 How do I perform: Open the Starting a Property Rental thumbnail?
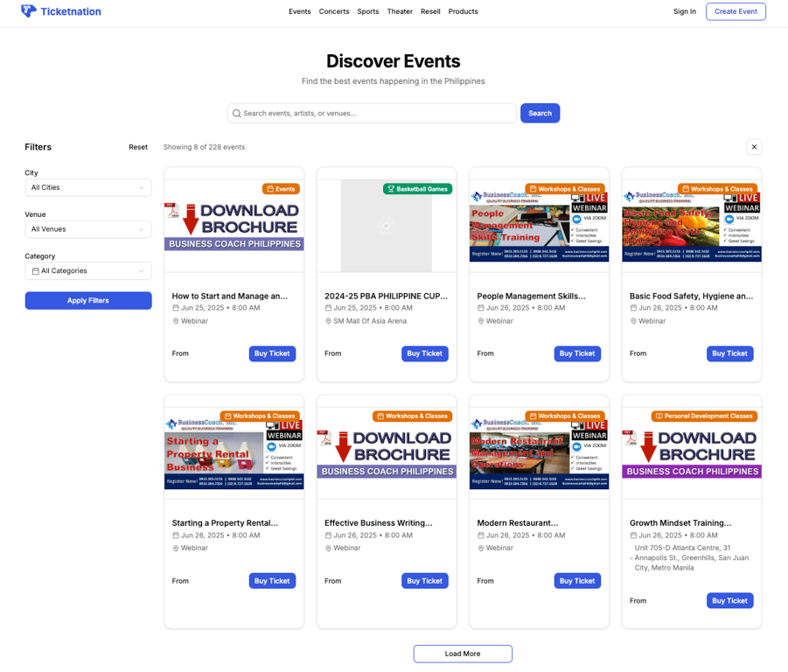pyautogui.click(x=234, y=453)
